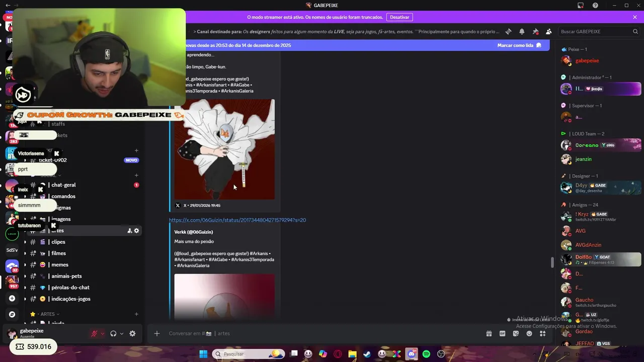Show pinned messages

pyautogui.click(x=535, y=31)
